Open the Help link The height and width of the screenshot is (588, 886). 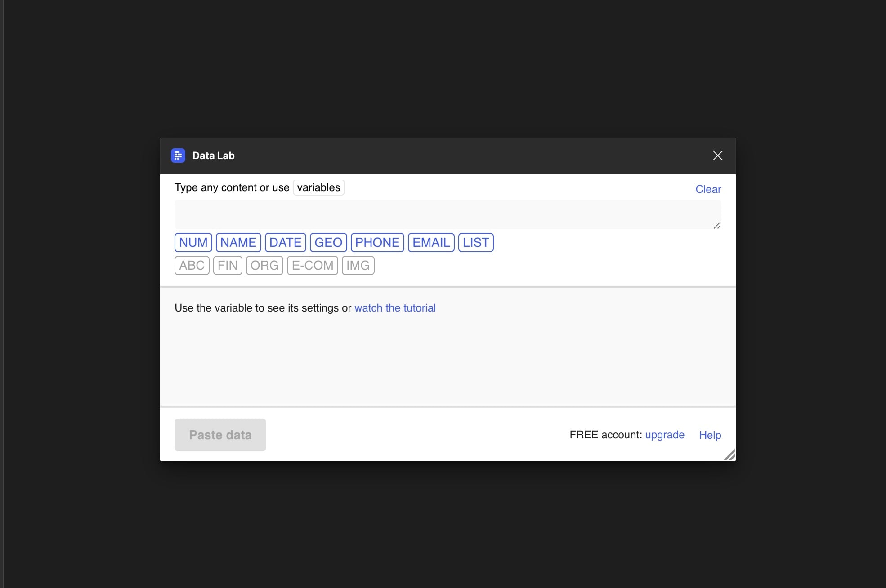(x=710, y=435)
